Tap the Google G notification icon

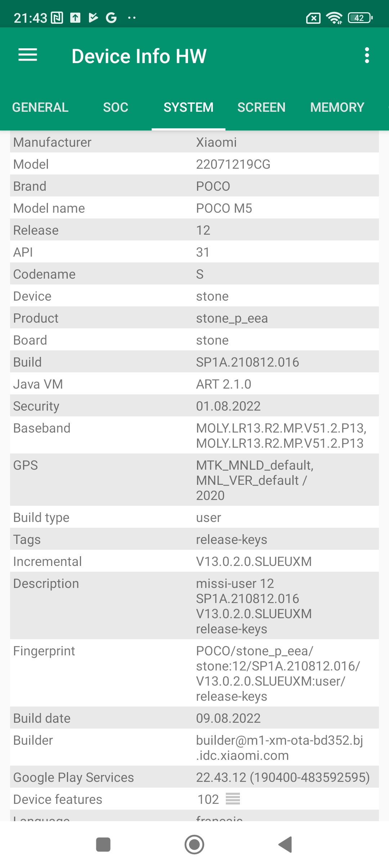click(x=111, y=18)
